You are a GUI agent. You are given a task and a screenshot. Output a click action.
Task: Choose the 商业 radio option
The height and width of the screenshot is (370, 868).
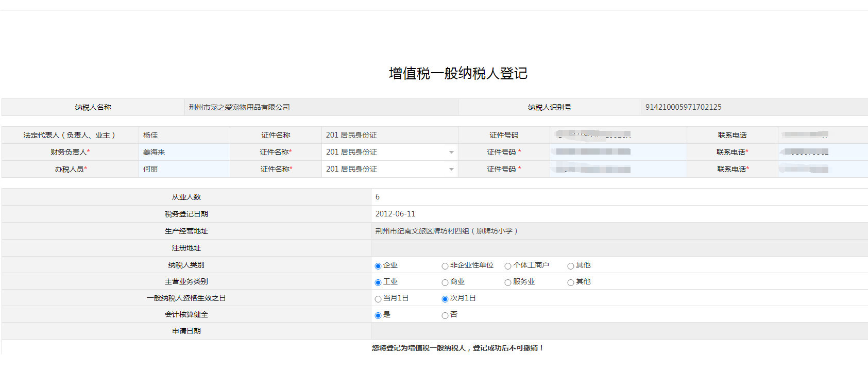click(x=445, y=282)
